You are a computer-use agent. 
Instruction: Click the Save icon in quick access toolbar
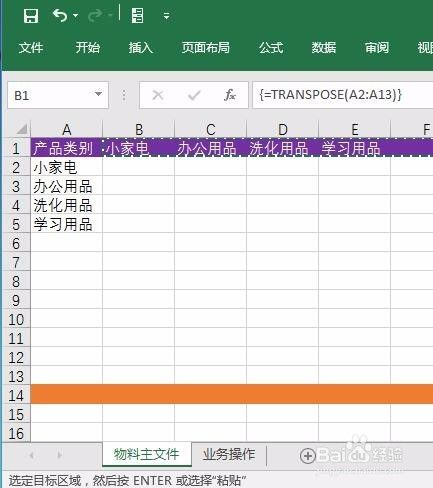click(31, 15)
